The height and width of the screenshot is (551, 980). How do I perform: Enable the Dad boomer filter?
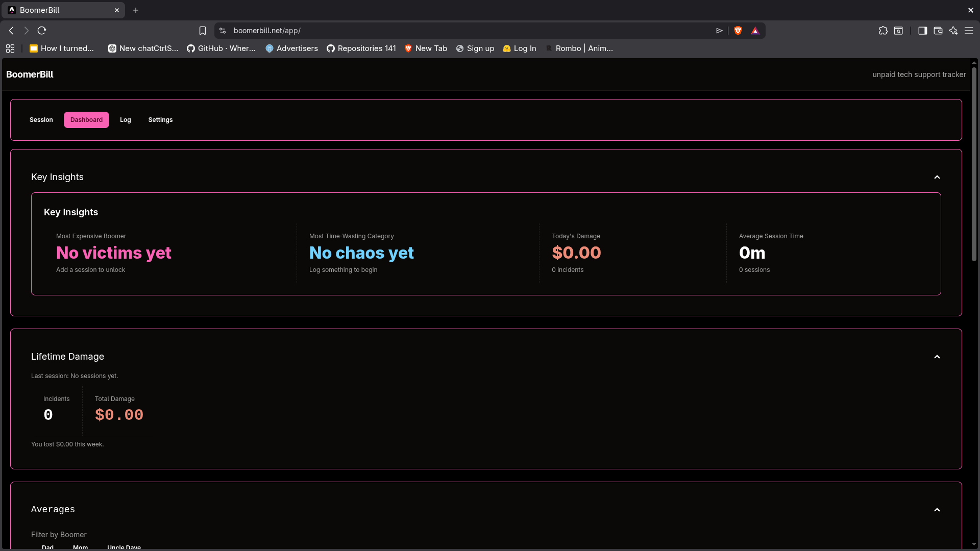pos(47,547)
